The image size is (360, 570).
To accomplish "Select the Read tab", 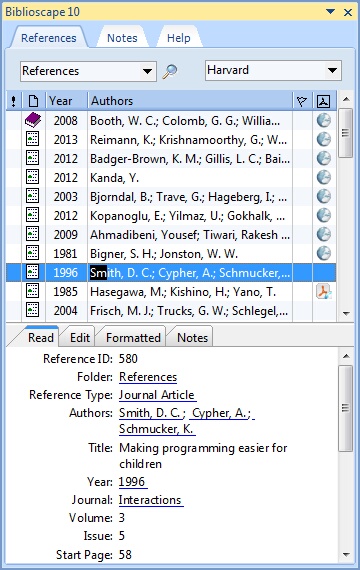I will tap(41, 338).
